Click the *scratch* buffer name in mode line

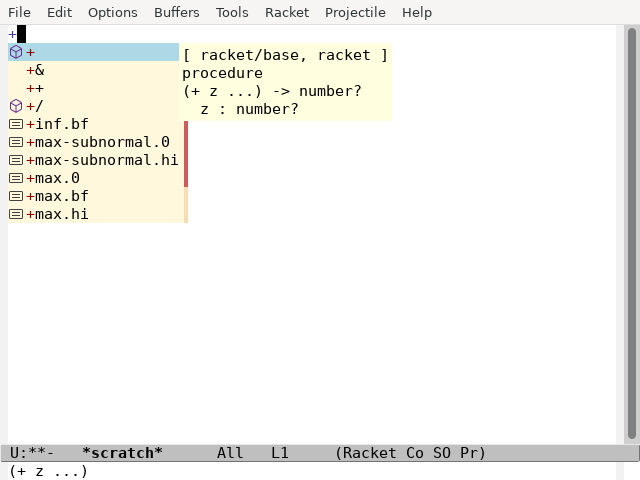click(x=122, y=453)
